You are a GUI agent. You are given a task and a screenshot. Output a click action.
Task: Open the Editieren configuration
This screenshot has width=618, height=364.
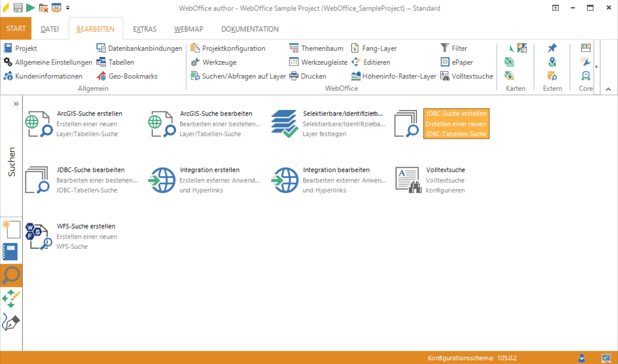[371, 62]
